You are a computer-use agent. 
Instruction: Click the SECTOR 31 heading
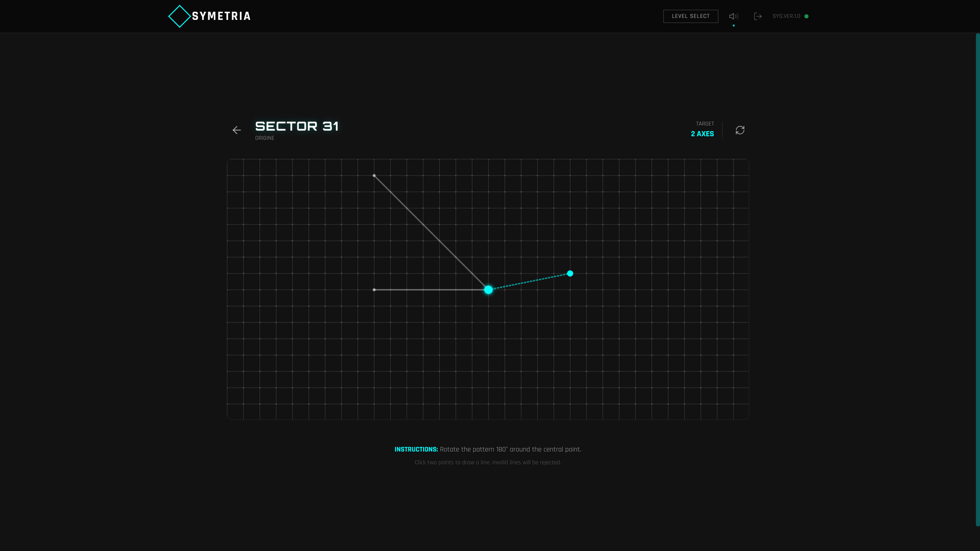click(x=297, y=126)
